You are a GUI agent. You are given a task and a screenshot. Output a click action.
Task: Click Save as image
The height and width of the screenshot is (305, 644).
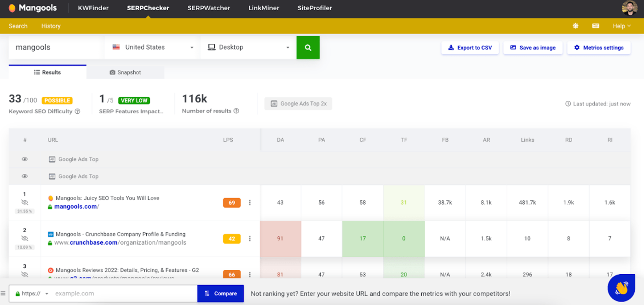click(533, 47)
